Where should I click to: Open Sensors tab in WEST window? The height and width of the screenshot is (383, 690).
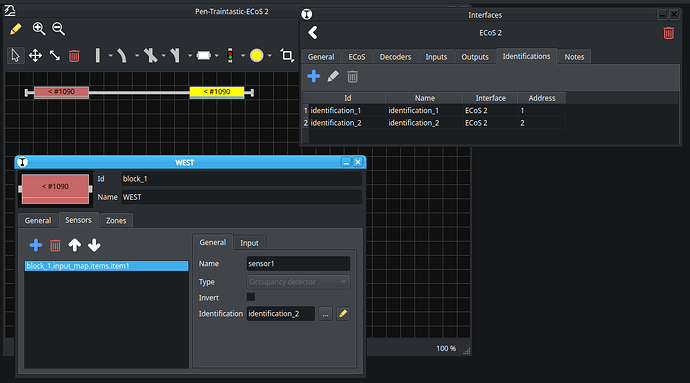click(78, 220)
